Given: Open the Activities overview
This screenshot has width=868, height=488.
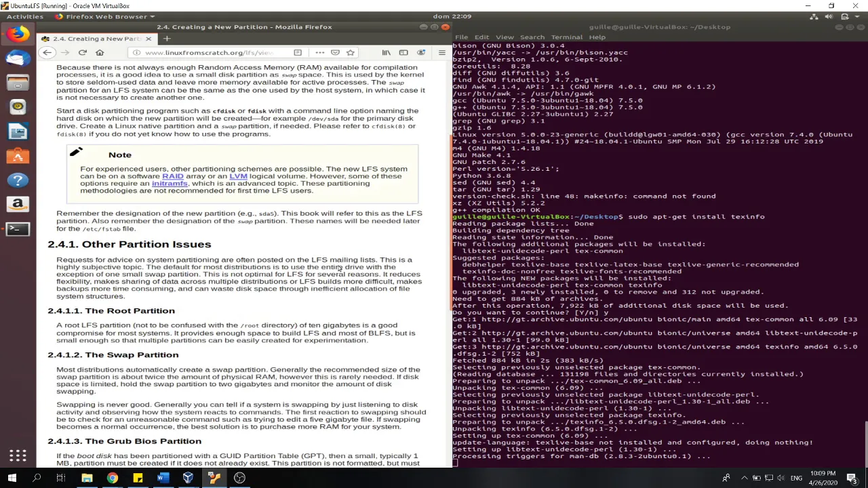Looking at the screenshot, I should click(x=25, y=16).
